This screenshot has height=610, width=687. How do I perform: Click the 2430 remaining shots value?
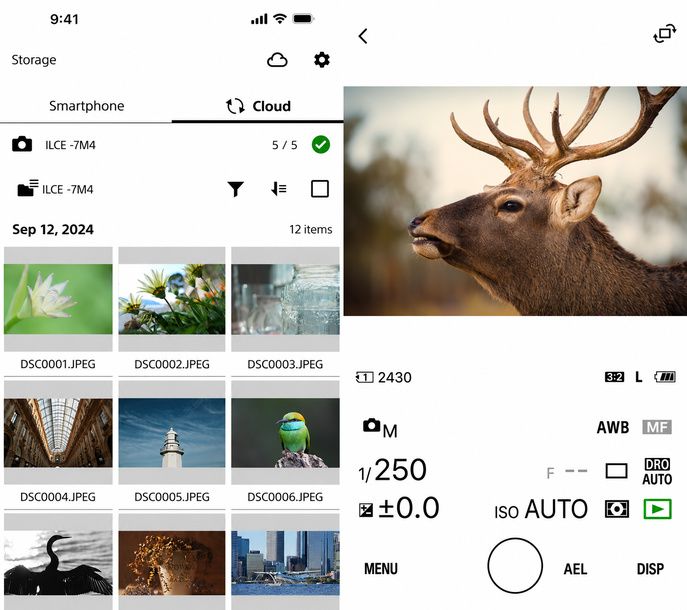tap(395, 377)
